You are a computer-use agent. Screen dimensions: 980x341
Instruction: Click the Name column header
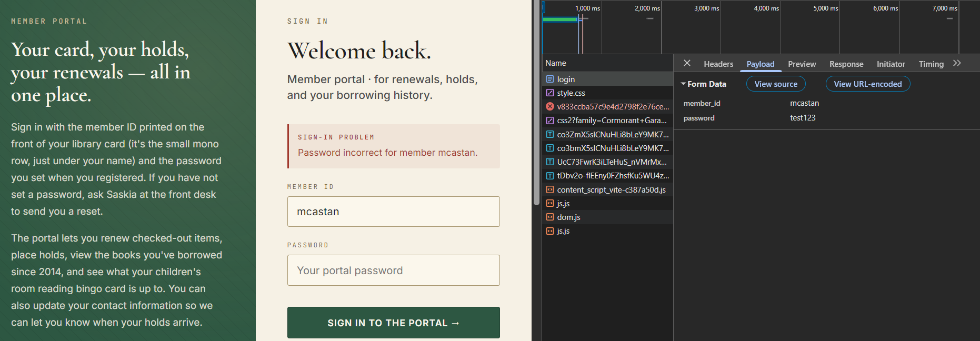pos(607,63)
